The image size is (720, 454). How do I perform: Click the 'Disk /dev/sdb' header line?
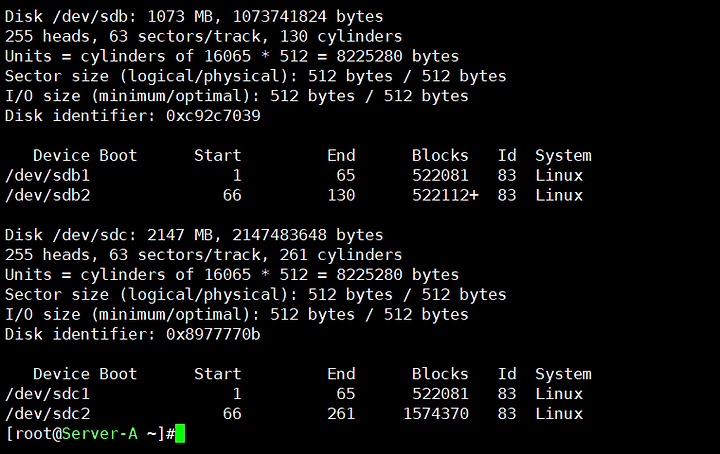pyautogui.click(x=194, y=17)
